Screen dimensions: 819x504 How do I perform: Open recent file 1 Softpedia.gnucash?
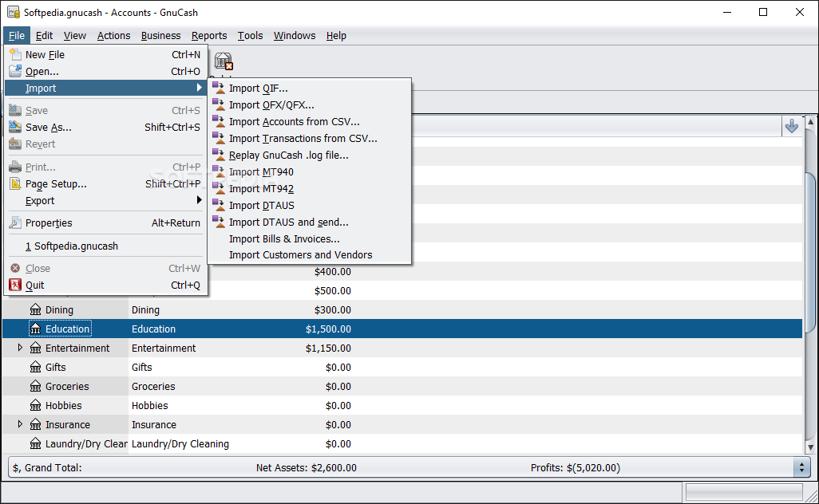click(106, 246)
